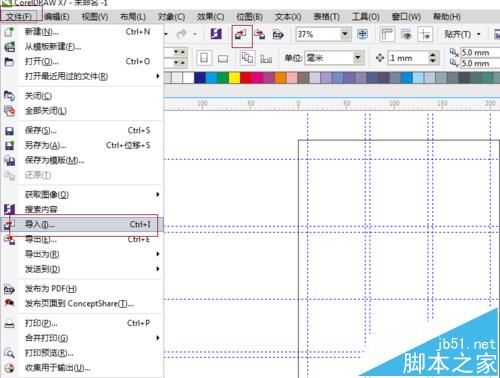Pick the red swatch in the palette
Screen dimensions: 500x378
click(246, 78)
